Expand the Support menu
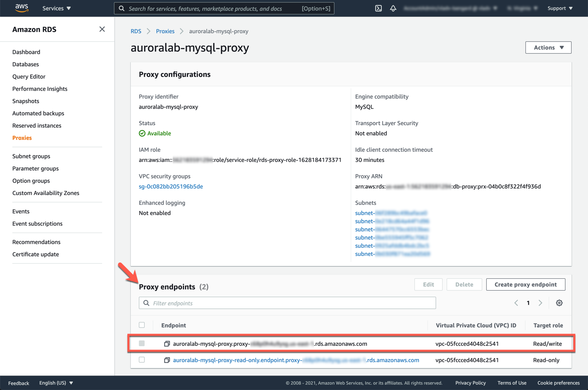588x390 pixels. 560,8
